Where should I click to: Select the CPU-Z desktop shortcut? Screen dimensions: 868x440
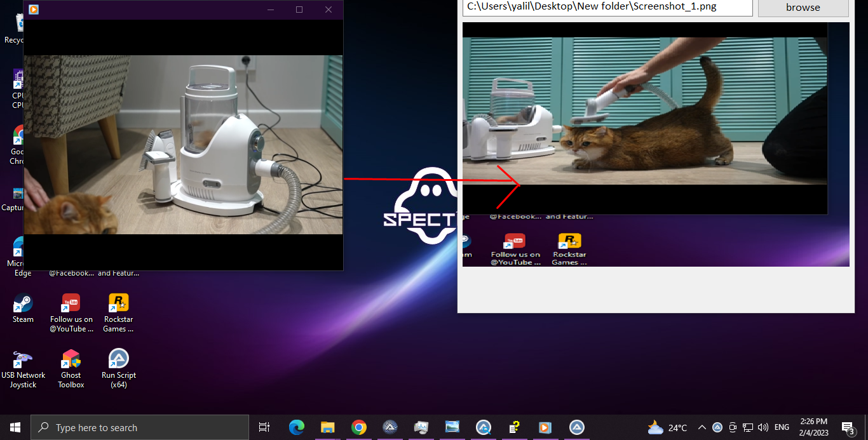pyautogui.click(x=18, y=90)
